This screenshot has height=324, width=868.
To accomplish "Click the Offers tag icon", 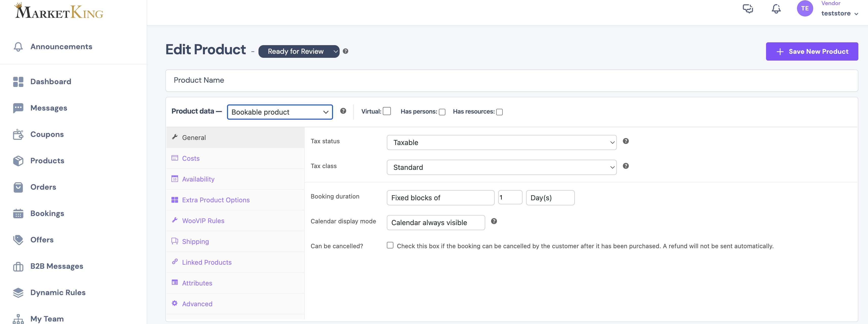I will 18,240.
